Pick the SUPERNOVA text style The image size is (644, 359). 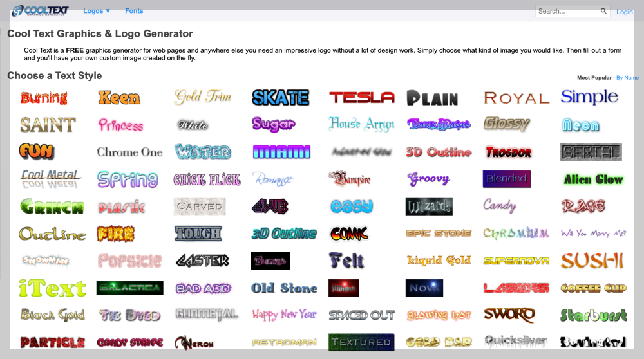516,261
